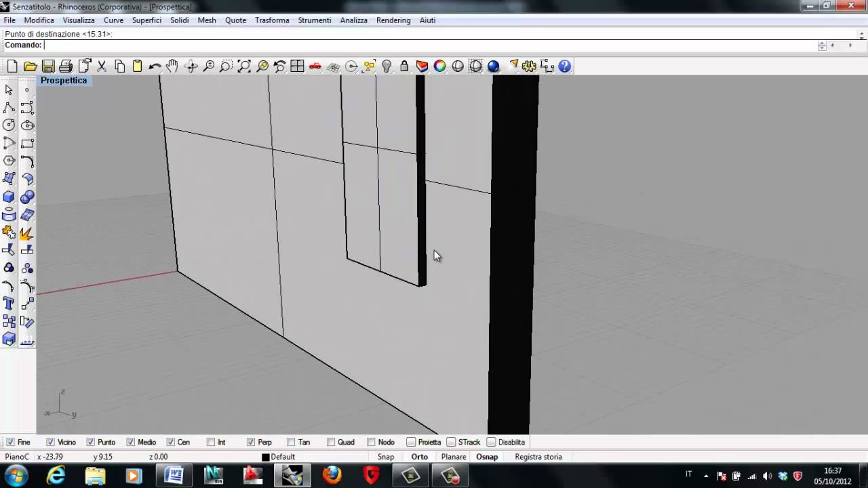Select the Rectangle tool in side toolbar
The height and width of the screenshot is (488, 868).
[27, 144]
